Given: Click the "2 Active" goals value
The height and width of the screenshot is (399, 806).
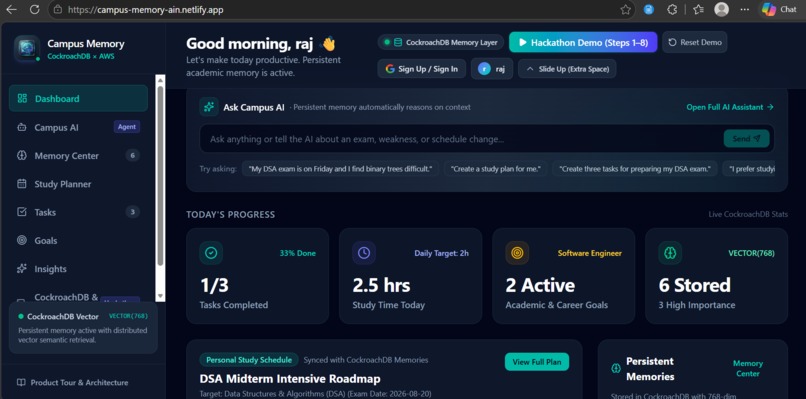Looking at the screenshot, I should pos(540,285).
